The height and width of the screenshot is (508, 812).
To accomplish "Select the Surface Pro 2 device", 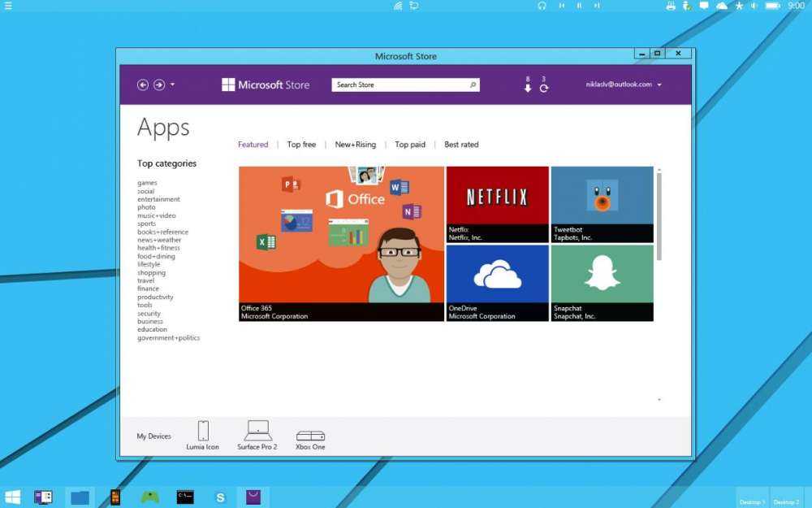I will click(257, 435).
